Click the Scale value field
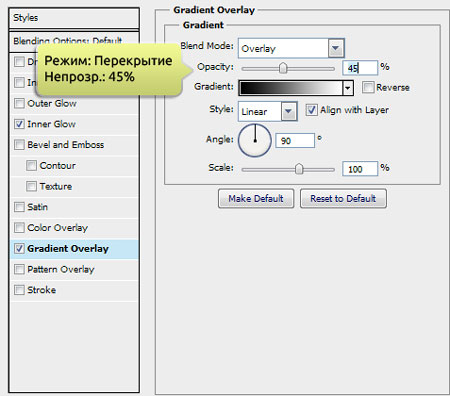The height and width of the screenshot is (396, 450). pos(360,169)
